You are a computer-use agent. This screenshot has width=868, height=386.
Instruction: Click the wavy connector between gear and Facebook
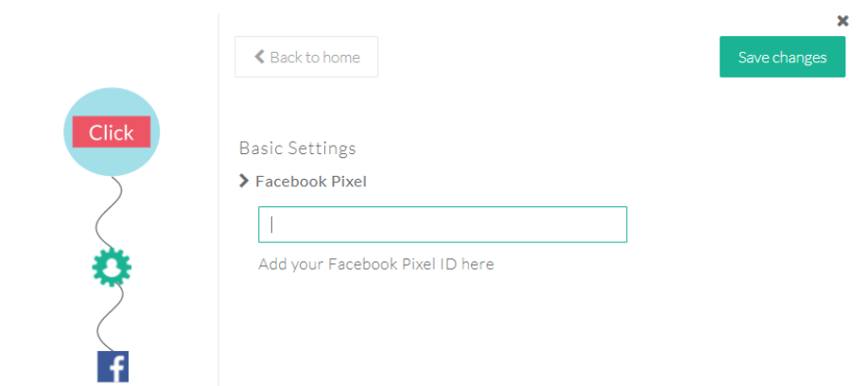click(110, 319)
